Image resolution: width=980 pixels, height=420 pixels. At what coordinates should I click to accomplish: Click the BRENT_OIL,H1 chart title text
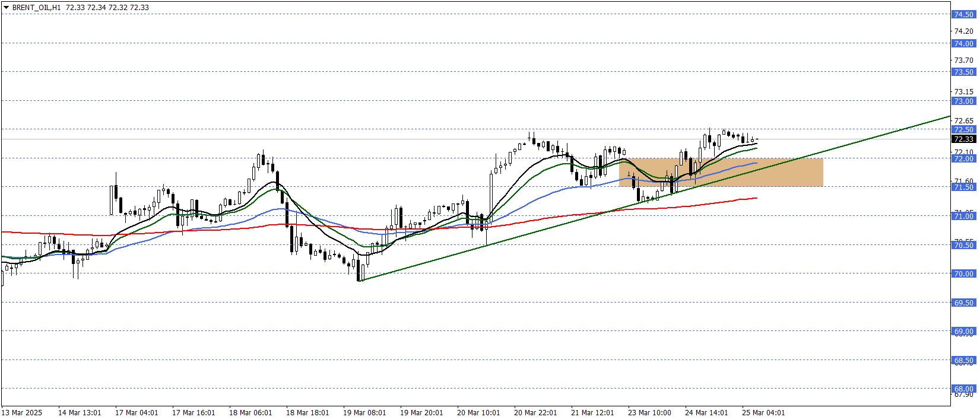pyautogui.click(x=36, y=8)
